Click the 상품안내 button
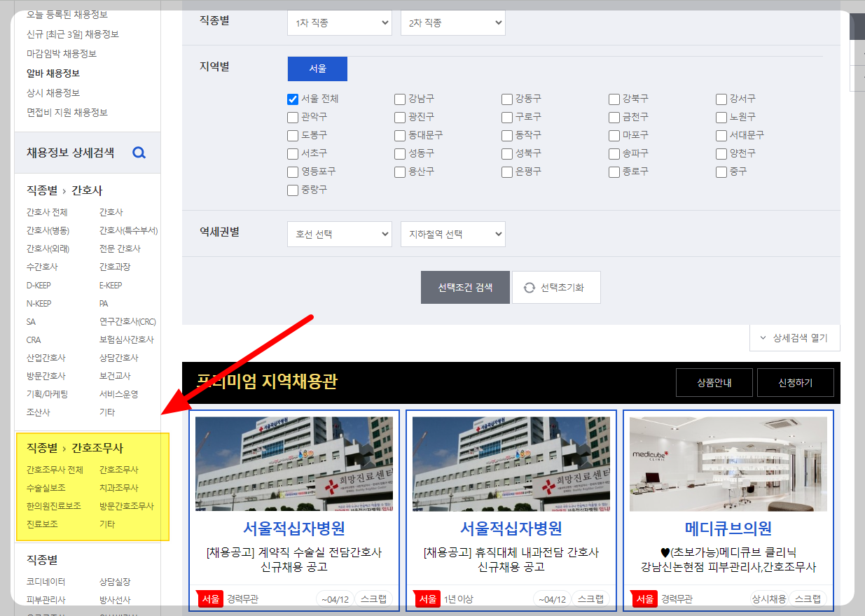This screenshot has width=865, height=616. click(714, 383)
